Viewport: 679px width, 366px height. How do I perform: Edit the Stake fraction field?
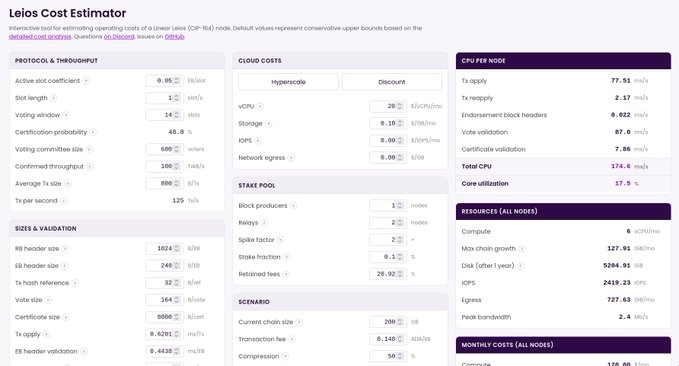coord(388,257)
